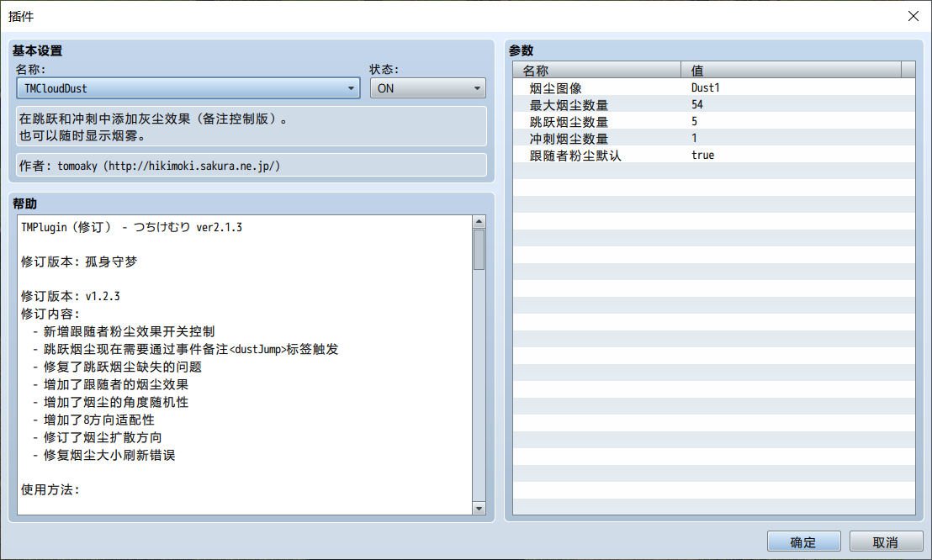
Task: Click the help line mentioning <dustJump> tag
Action: [x=185, y=349]
